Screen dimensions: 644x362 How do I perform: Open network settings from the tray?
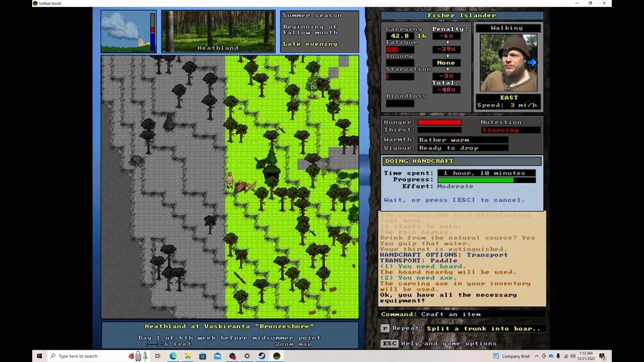(x=565, y=356)
